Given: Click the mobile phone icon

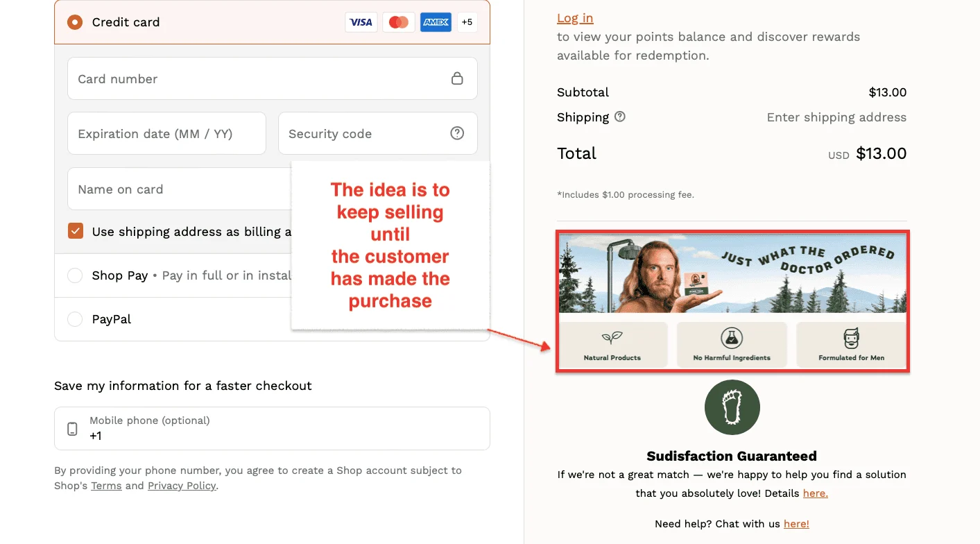Looking at the screenshot, I should (x=71, y=428).
